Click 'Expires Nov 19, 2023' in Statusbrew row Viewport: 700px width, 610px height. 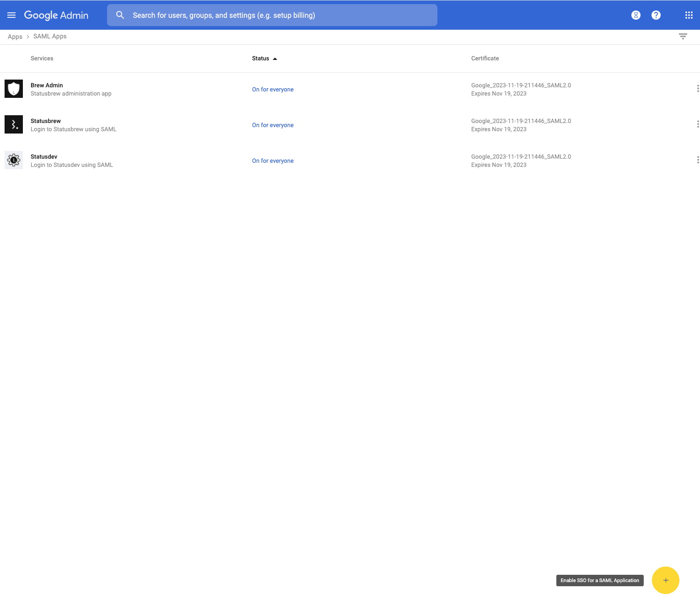coord(499,129)
